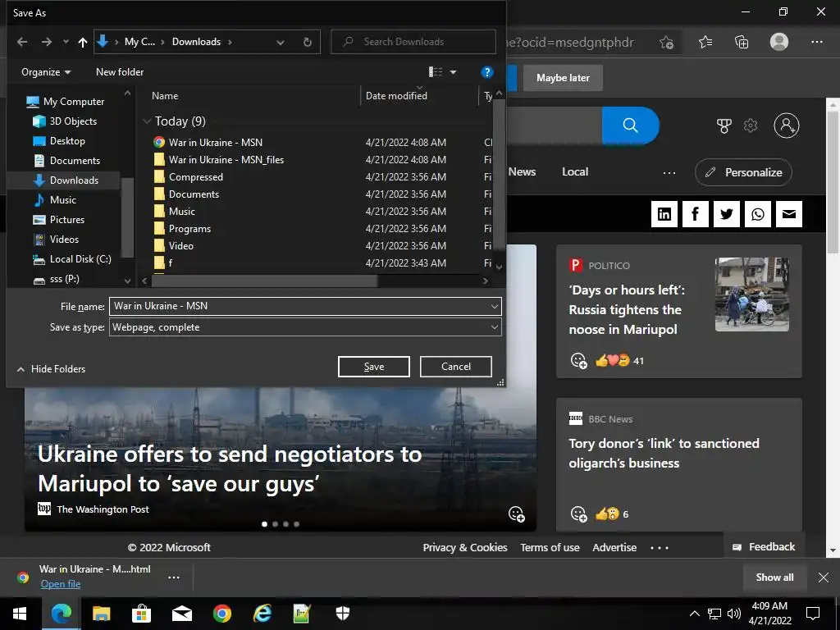Show all downloads

click(x=774, y=577)
